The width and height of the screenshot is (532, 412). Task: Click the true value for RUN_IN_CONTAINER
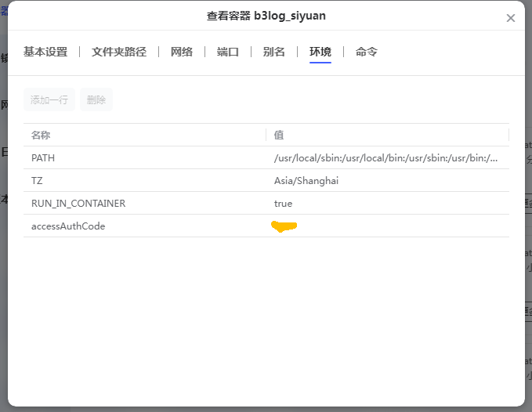(284, 204)
